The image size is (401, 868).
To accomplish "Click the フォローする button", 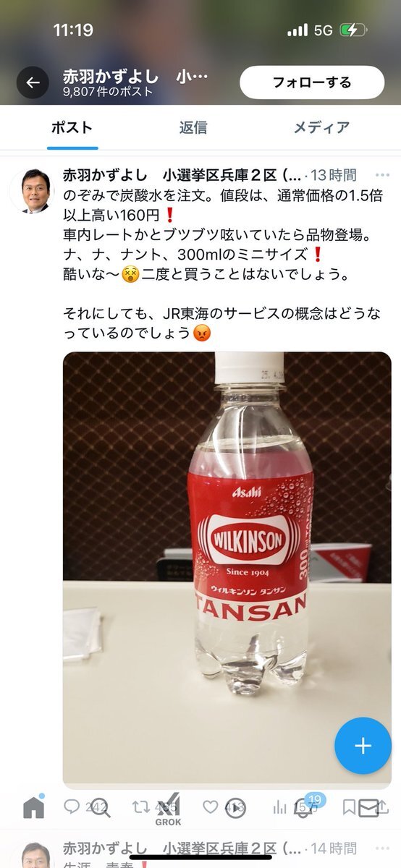I will pyautogui.click(x=311, y=82).
